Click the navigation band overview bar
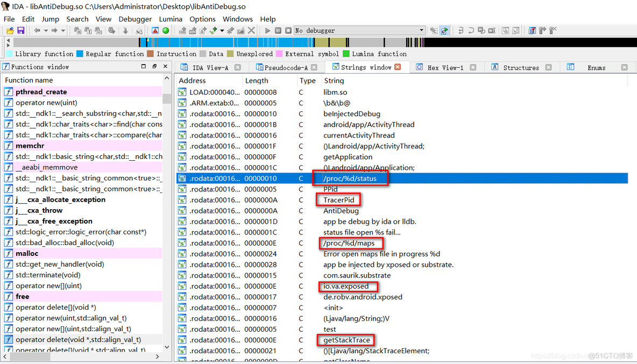This screenshot has height=364, width=637. point(325,42)
